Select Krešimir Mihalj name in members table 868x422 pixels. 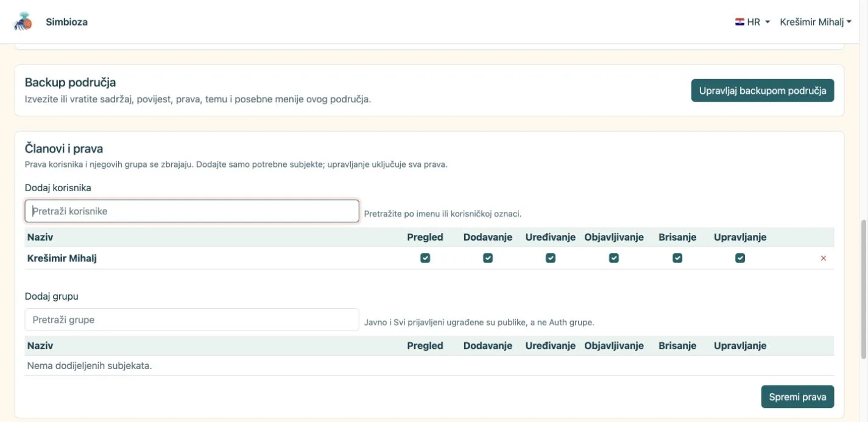pyautogui.click(x=62, y=258)
